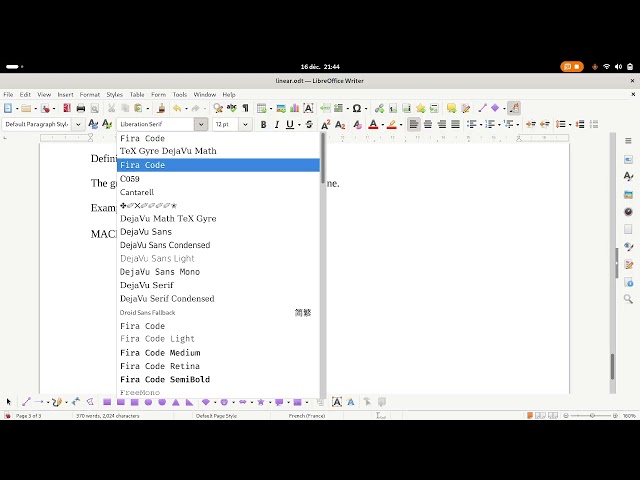Click the French (France) language in the status bar
This screenshot has width=640, height=480.
pyautogui.click(x=307, y=416)
